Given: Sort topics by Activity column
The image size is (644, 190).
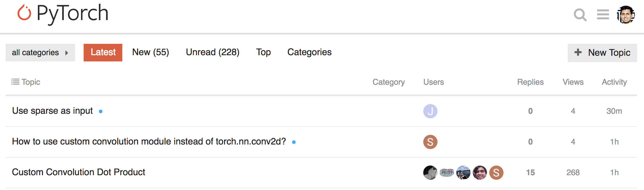Looking at the screenshot, I should (614, 82).
